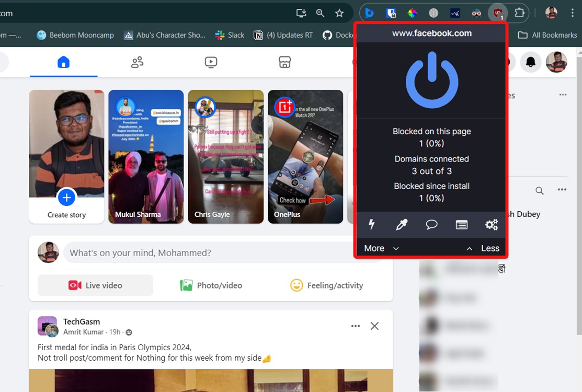Open the Chrome Extensions puzzle menu
The width and height of the screenshot is (582, 392).
(x=519, y=13)
